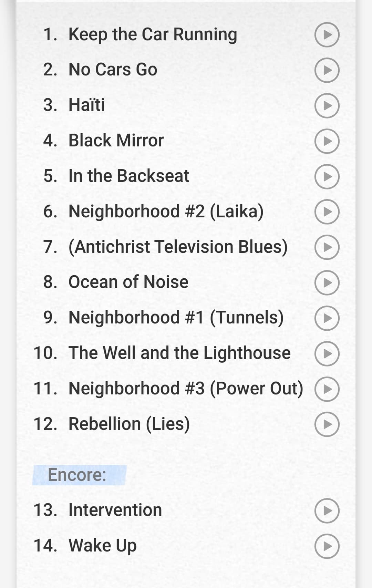Play (Antichrist Television Blues) track
The width and height of the screenshot is (372, 588).
[x=327, y=247]
